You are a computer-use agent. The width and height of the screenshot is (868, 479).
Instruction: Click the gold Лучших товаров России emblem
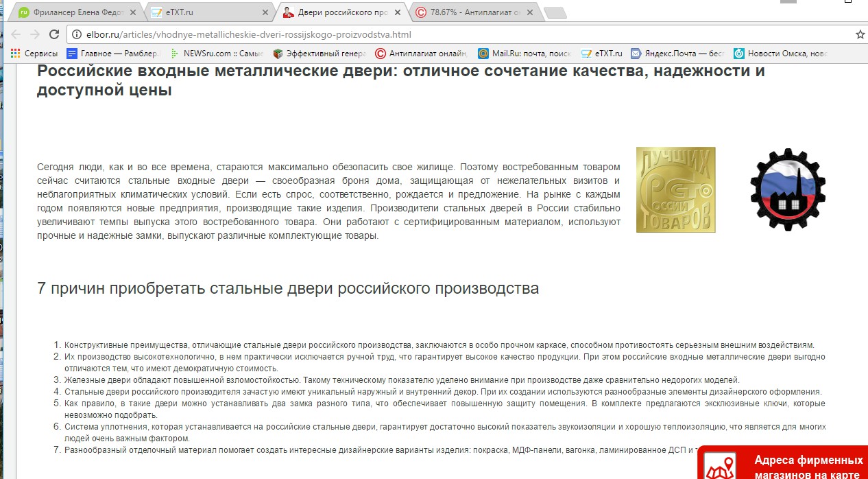coord(675,189)
